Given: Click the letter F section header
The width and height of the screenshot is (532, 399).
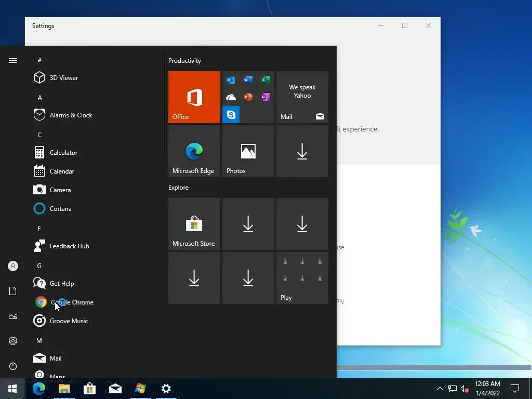Looking at the screenshot, I should click(39, 229).
